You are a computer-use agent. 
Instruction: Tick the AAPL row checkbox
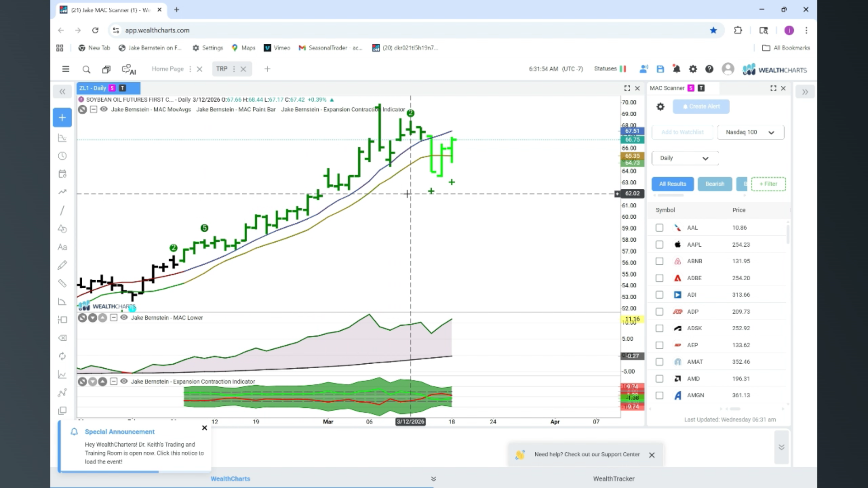[660, 244]
